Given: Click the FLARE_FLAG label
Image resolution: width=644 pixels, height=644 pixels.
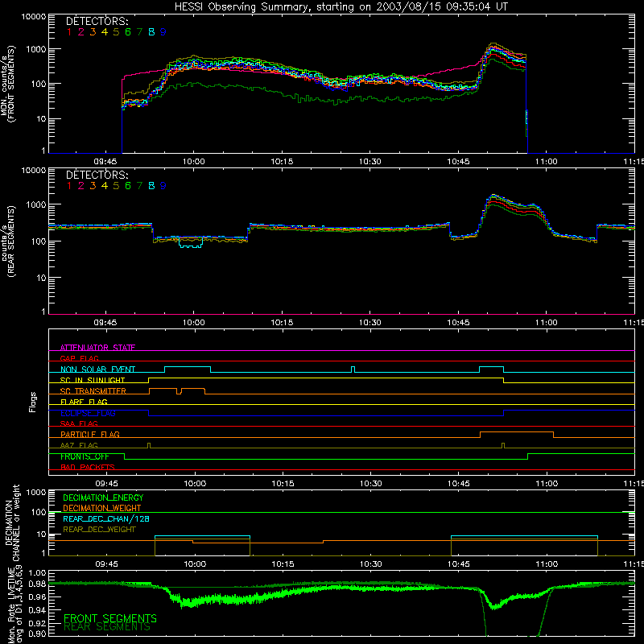Looking at the screenshot, I should (x=84, y=402).
